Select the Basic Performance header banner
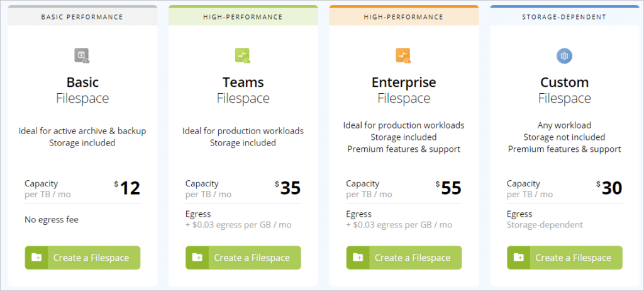The height and width of the screenshot is (291, 644). click(x=82, y=17)
